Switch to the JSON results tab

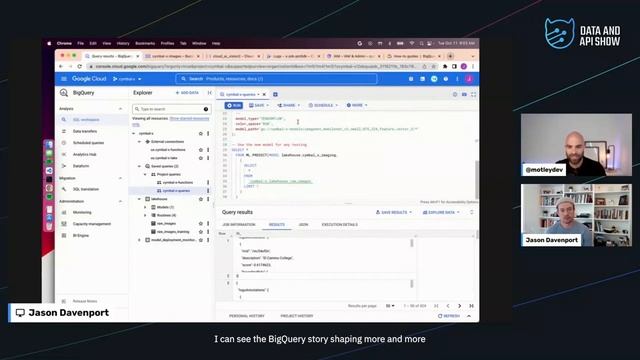303,225
